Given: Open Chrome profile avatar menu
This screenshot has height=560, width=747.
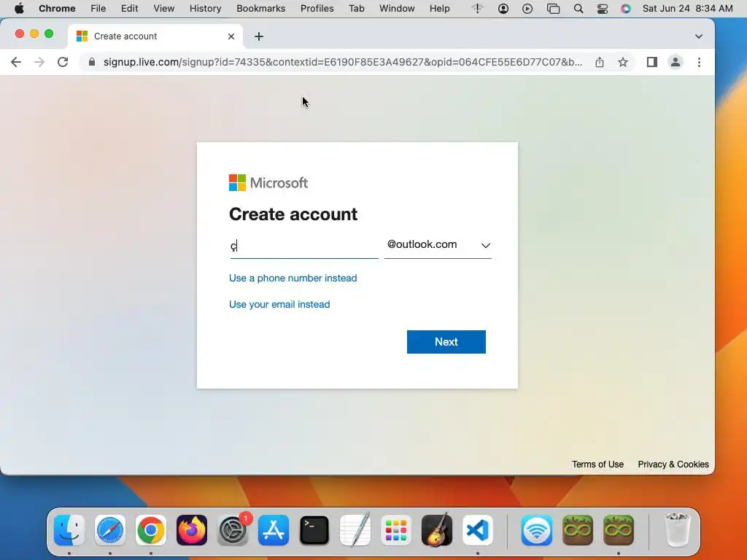Looking at the screenshot, I should (675, 62).
